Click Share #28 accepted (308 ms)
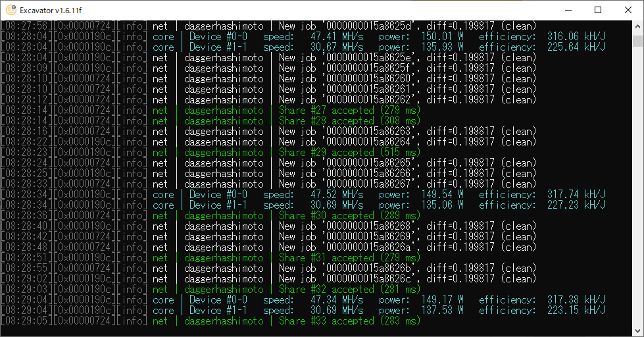The height and width of the screenshot is (337, 644). [x=349, y=121]
